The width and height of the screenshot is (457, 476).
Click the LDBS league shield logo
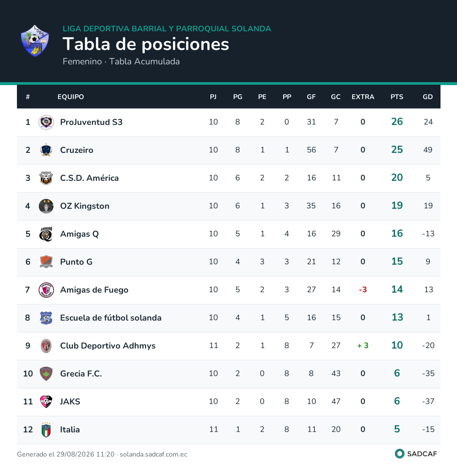35,41
